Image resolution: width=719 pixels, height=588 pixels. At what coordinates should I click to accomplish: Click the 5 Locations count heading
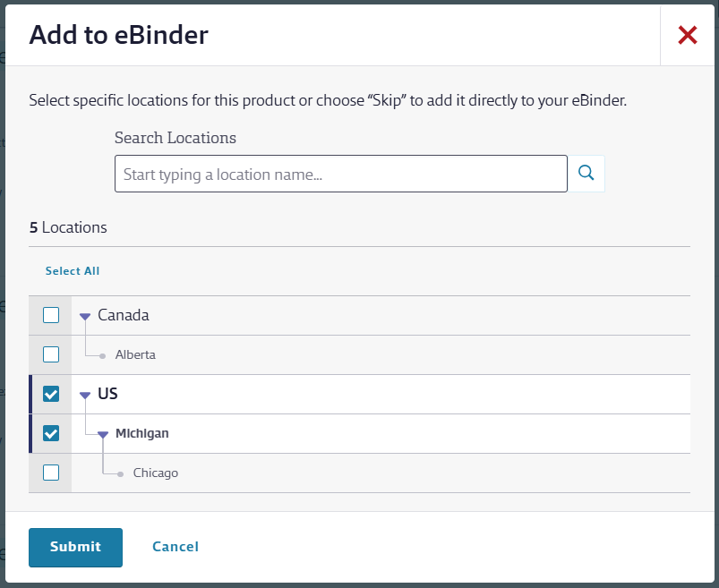click(68, 228)
